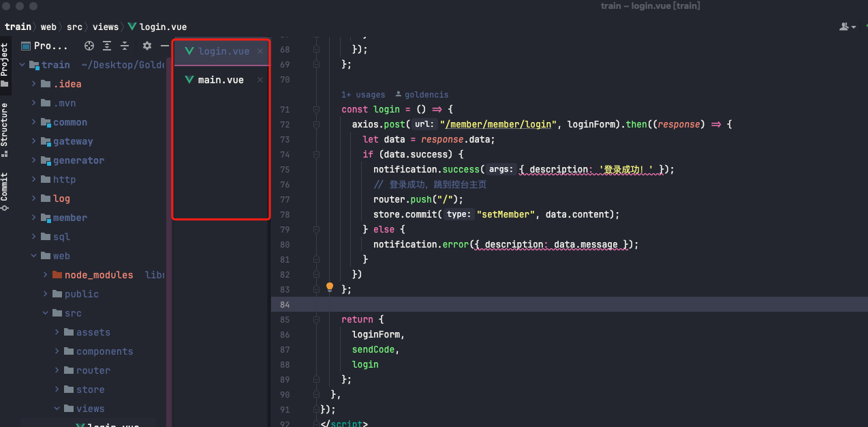868x427 pixels.
Task: Click the views breadcrumb in navigation bar
Action: 106,27
